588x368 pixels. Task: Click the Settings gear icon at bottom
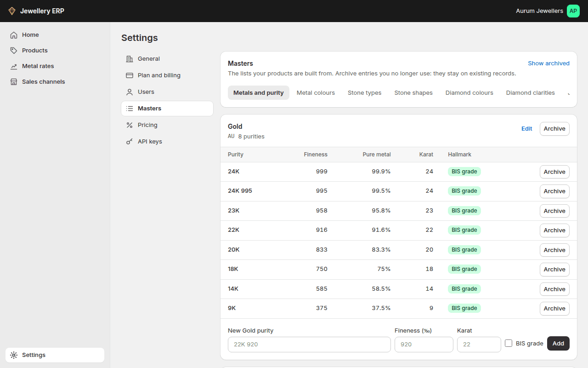[14, 355]
